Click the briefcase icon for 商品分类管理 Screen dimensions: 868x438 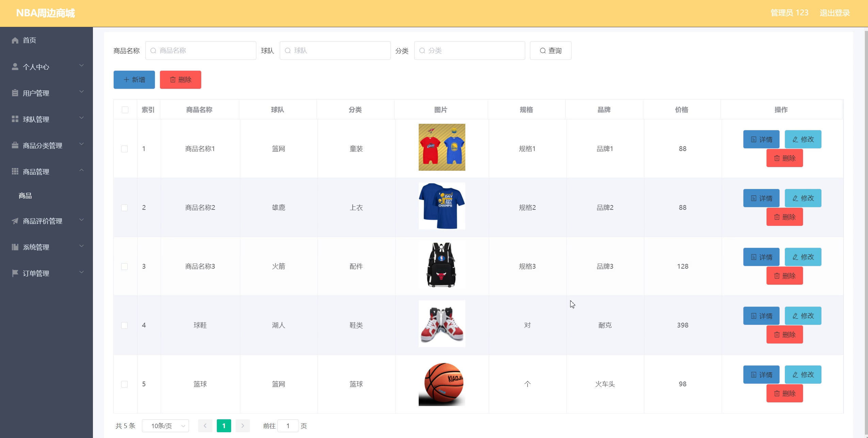point(15,145)
